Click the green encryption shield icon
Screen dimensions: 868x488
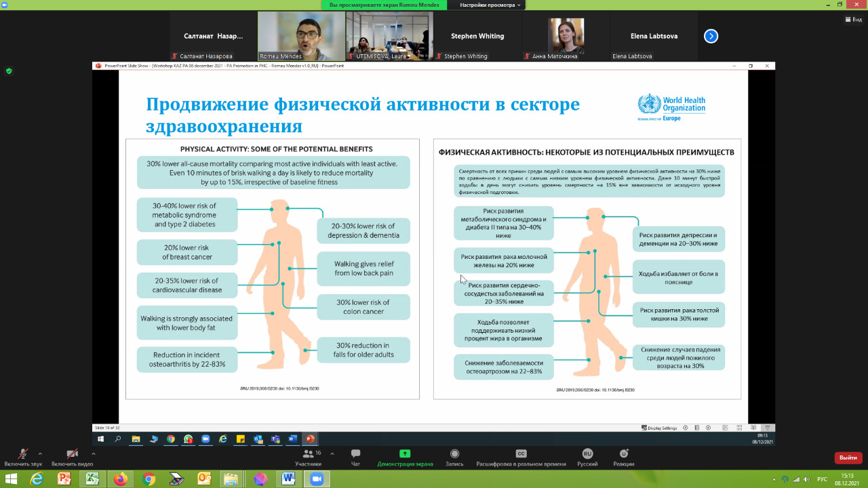pos(9,70)
